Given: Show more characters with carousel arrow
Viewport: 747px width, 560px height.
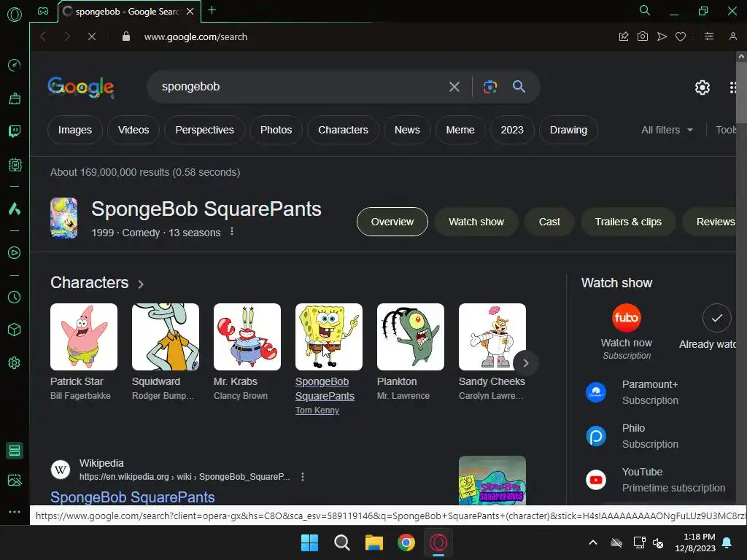Looking at the screenshot, I should [525, 363].
